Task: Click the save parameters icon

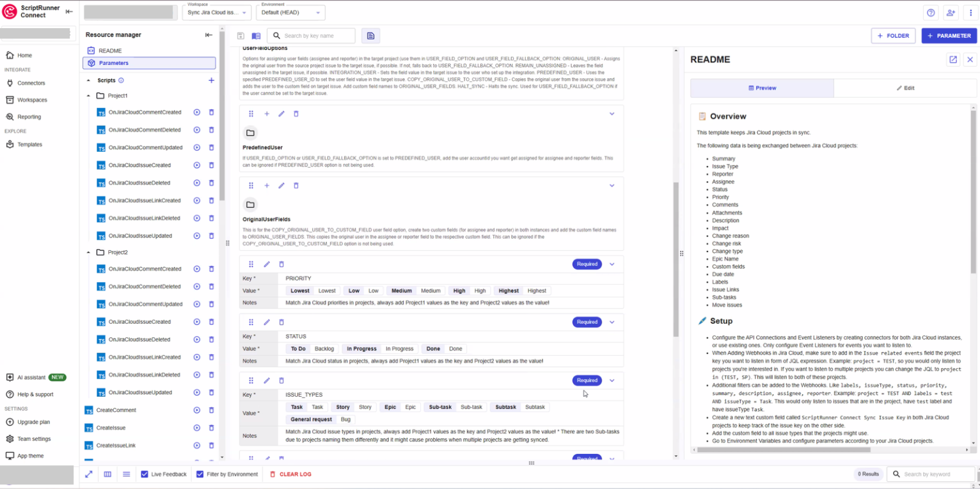Action: point(241,36)
